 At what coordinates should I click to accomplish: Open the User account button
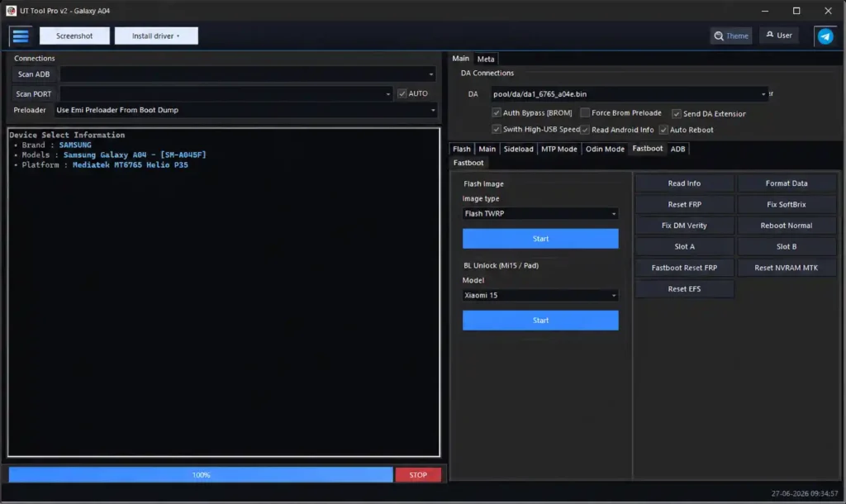pyautogui.click(x=779, y=36)
